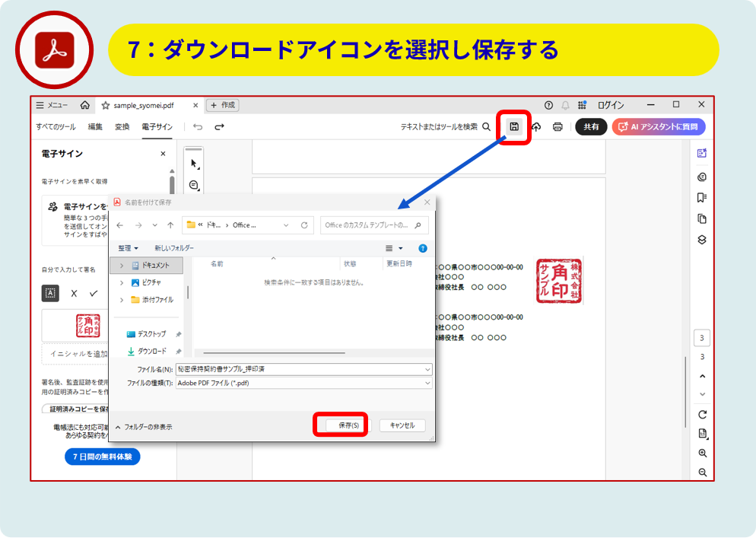The width and height of the screenshot is (756, 538).
Task: Click the print icon in toolbar
Action: (x=557, y=127)
